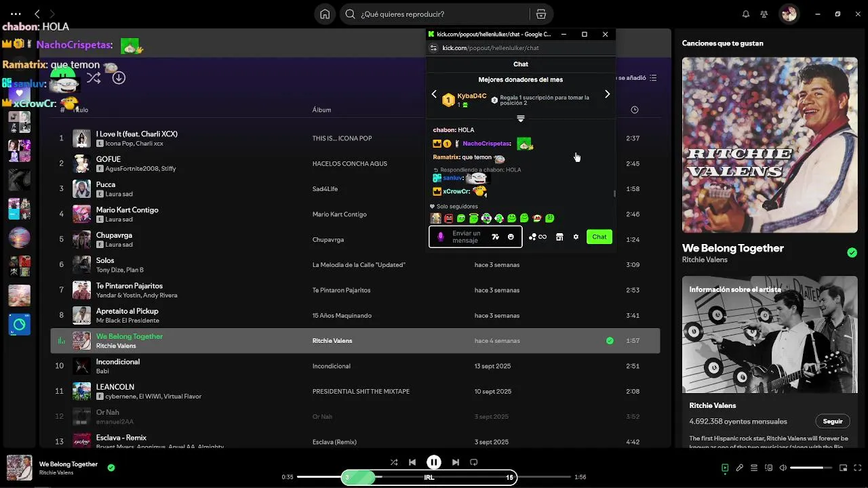
Task: Open the playback queue icon
Action: click(x=754, y=468)
